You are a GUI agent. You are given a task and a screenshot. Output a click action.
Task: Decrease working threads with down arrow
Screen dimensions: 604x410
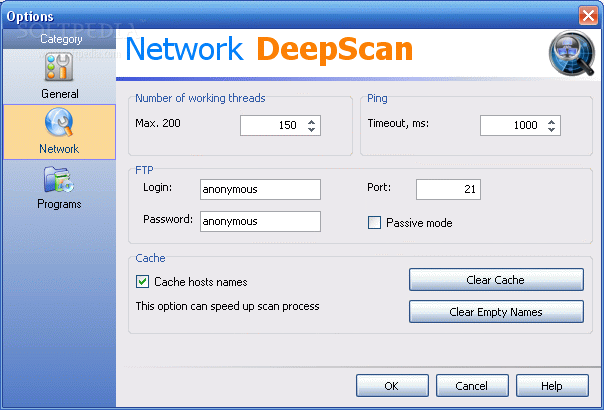311,130
